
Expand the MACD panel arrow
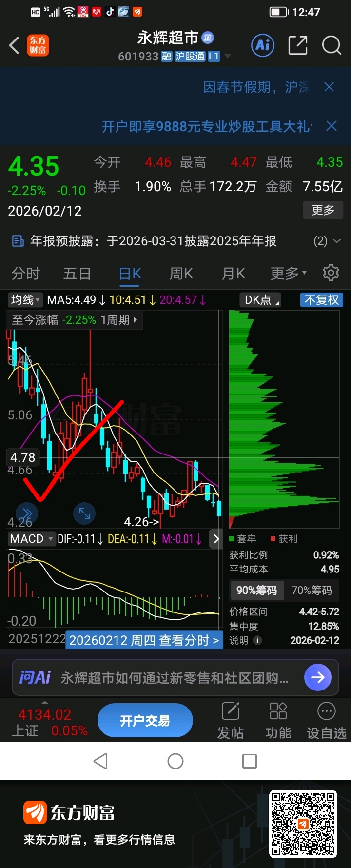pyautogui.click(x=216, y=539)
